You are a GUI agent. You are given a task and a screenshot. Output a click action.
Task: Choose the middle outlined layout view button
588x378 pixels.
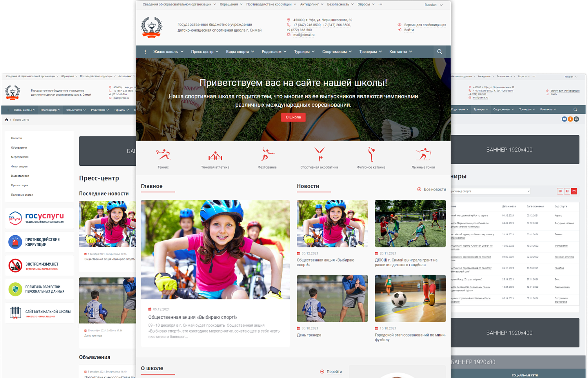coord(567,191)
